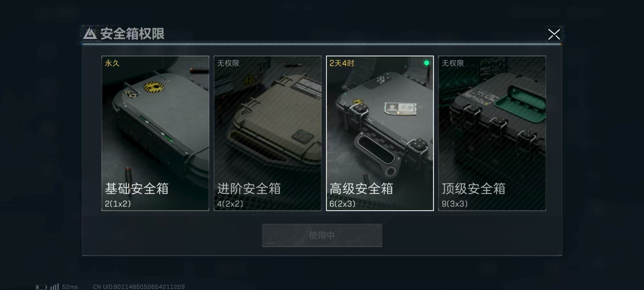Viewport: 644px width, 290px height.
Task: Click the green active dot on 高级安全箱
Action: coord(426,63)
